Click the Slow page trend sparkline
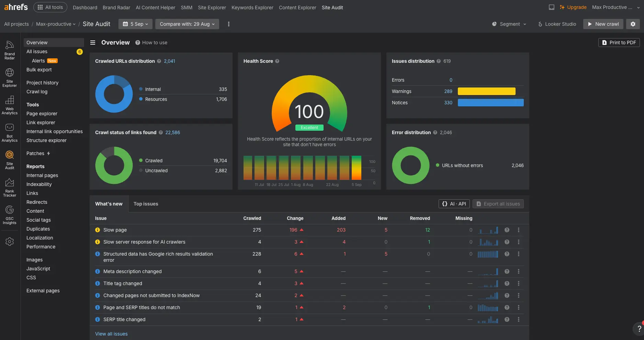The height and width of the screenshot is (340, 644). (x=488, y=230)
